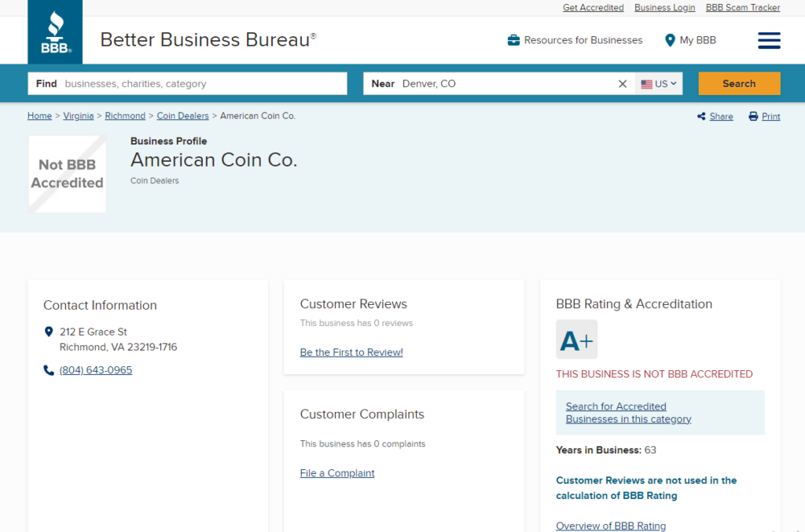
Task: Click the Print printer icon
Action: (x=753, y=116)
